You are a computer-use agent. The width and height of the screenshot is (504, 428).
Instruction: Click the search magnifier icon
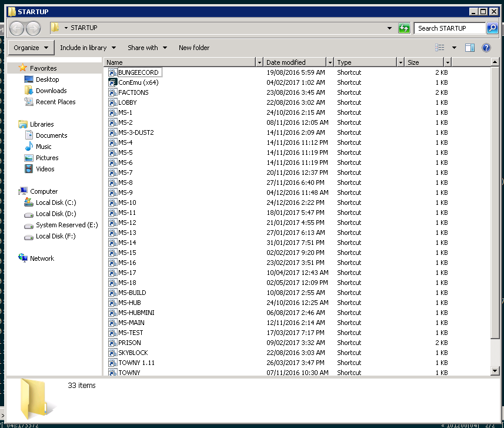tap(492, 28)
